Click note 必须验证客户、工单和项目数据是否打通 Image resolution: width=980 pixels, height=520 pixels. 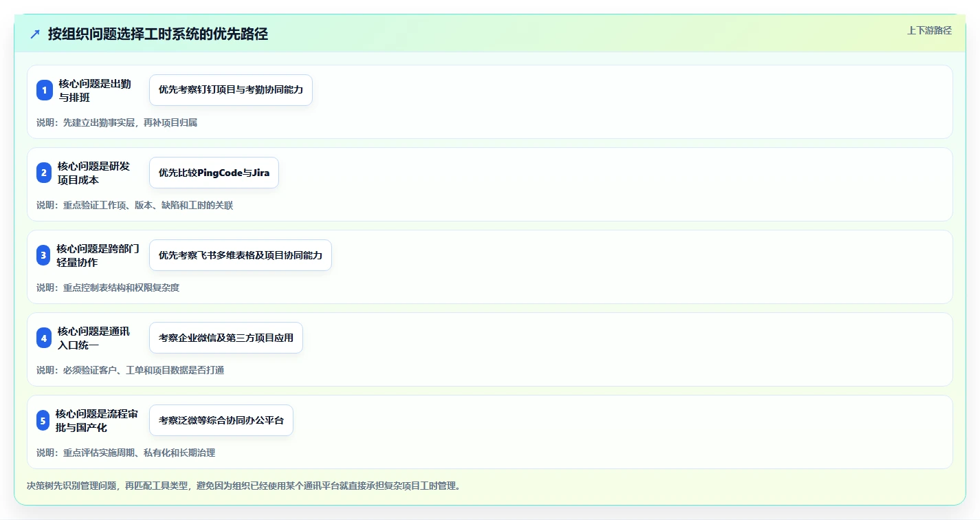(131, 370)
